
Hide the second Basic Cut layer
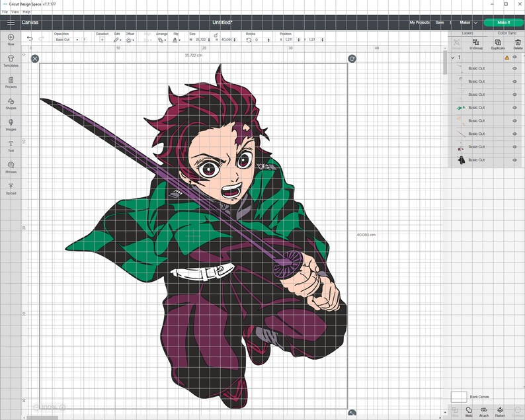(514, 81)
